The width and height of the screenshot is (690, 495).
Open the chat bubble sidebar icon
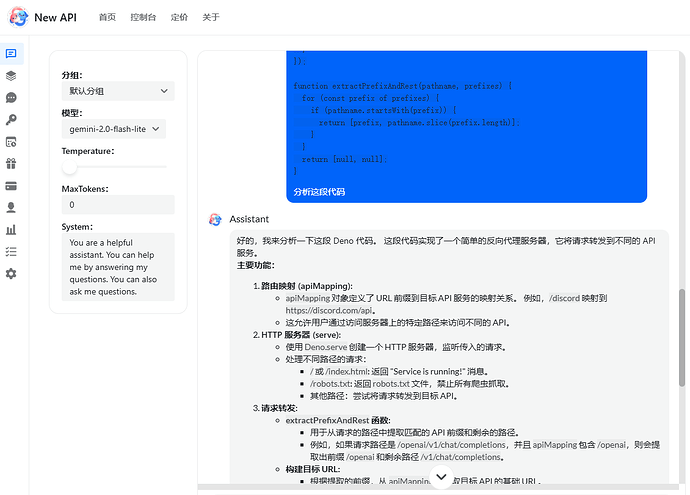click(11, 98)
